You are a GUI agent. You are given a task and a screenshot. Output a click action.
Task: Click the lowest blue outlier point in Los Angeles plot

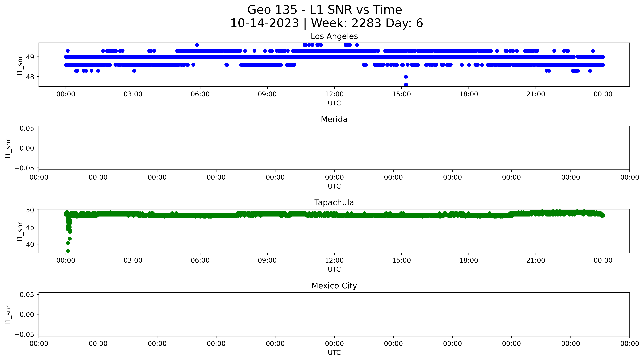coord(406,85)
